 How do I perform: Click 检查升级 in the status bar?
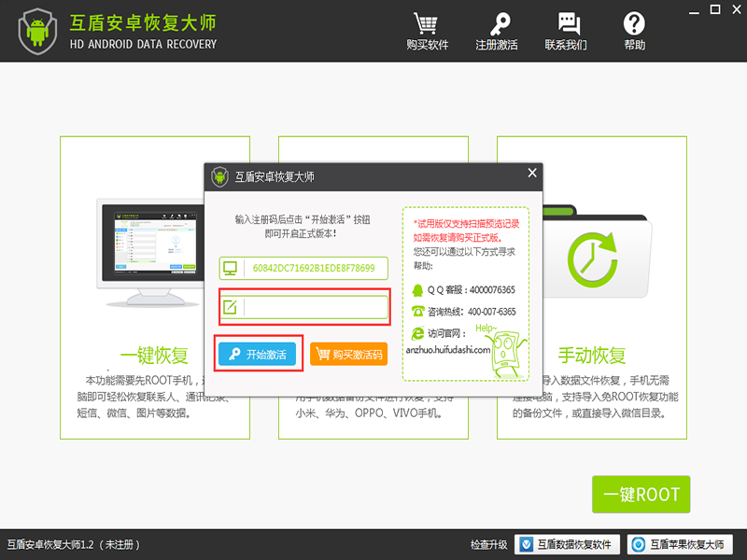[x=488, y=544]
